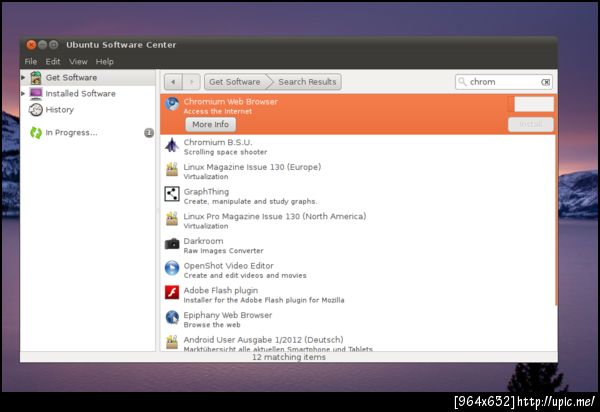The image size is (600, 412).
Task: Select the OpenShot Video Editor row
Action: point(357,270)
